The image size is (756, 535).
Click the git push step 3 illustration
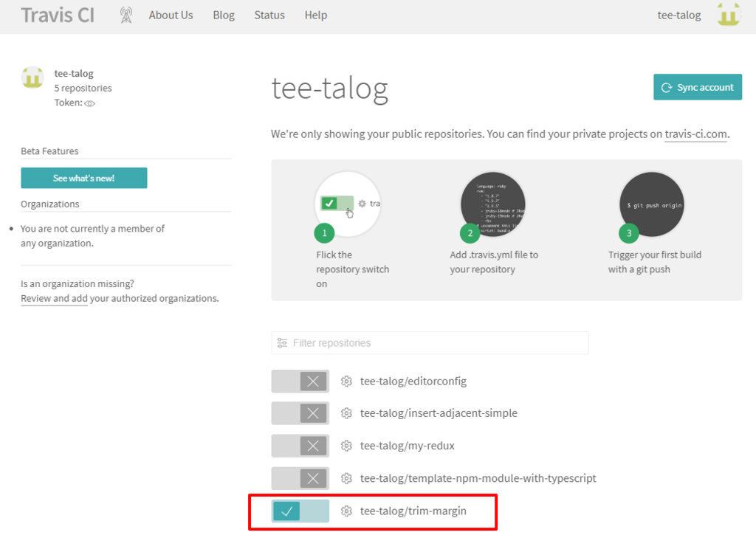[x=651, y=204]
